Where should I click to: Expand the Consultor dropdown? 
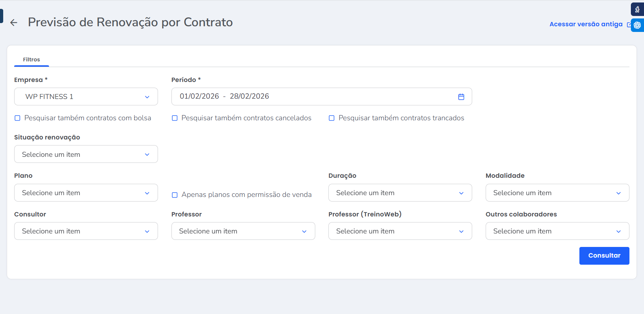click(86, 231)
